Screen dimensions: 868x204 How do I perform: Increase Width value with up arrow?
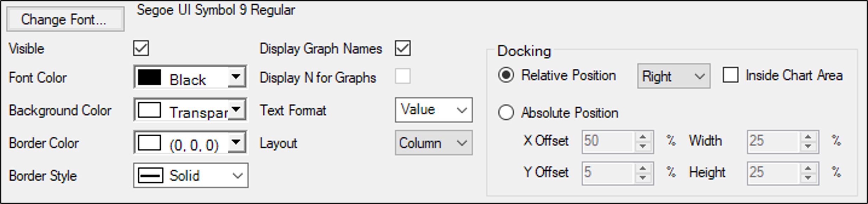pos(808,137)
